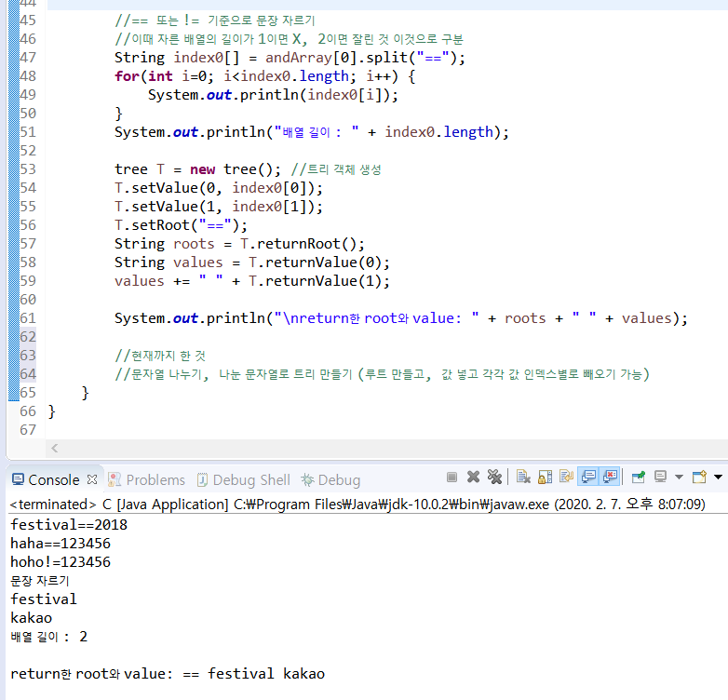Viewport: 728px width, 700px height.
Task: Click 'String roots = T.returnRoot();' line
Action: coord(239,244)
